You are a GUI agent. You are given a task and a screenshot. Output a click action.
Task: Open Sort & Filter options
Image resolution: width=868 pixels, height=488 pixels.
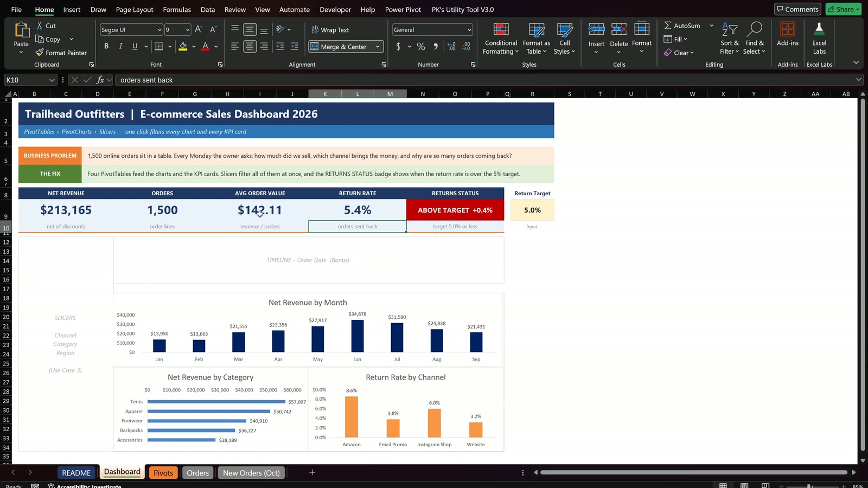730,38
